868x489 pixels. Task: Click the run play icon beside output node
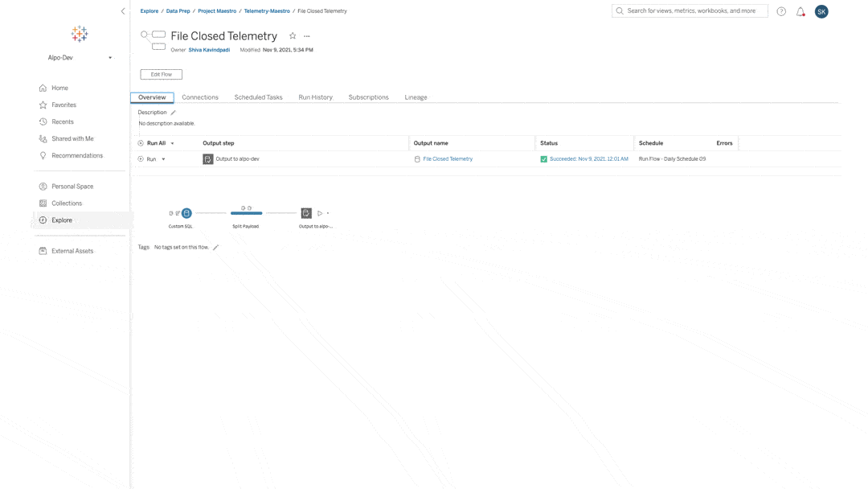[320, 213]
